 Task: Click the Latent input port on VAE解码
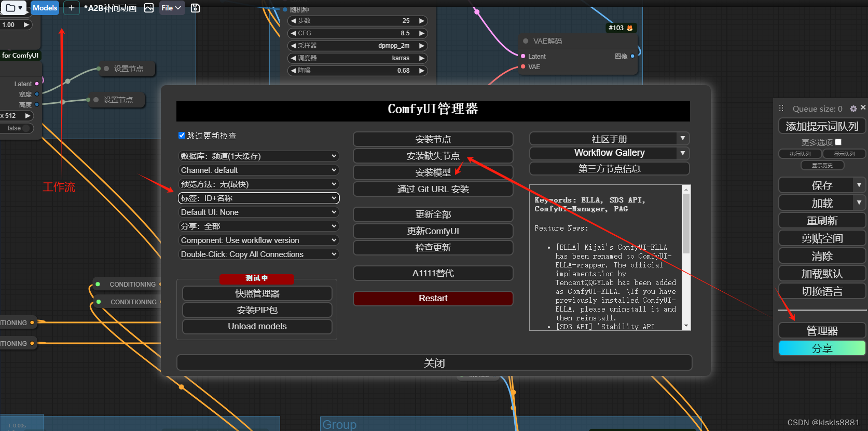click(x=522, y=56)
